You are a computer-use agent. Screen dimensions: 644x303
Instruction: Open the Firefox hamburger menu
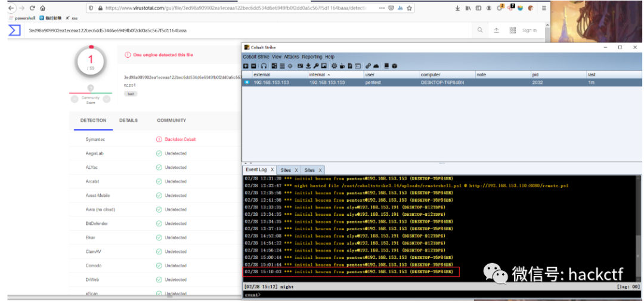(x=544, y=8)
